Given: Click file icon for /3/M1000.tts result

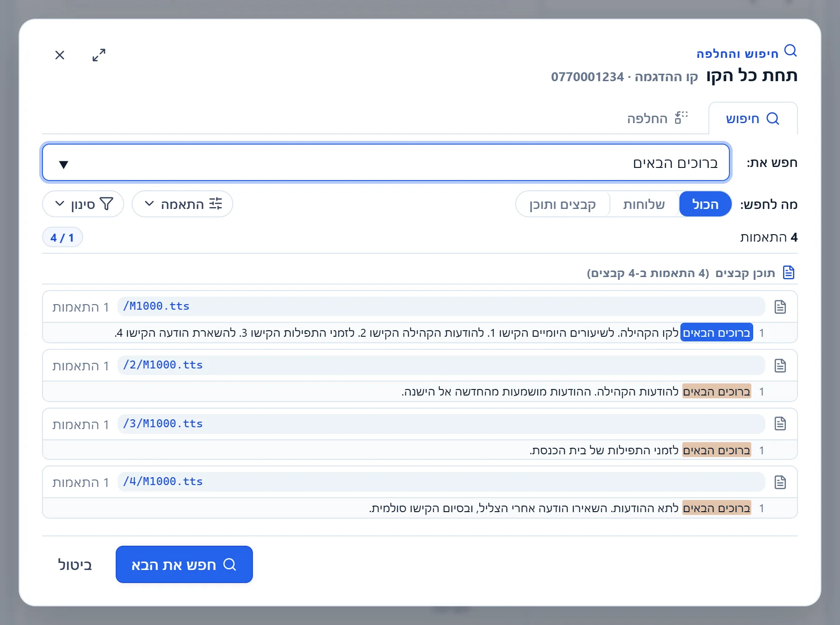Looking at the screenshot, I should click(x=780, y=424).
